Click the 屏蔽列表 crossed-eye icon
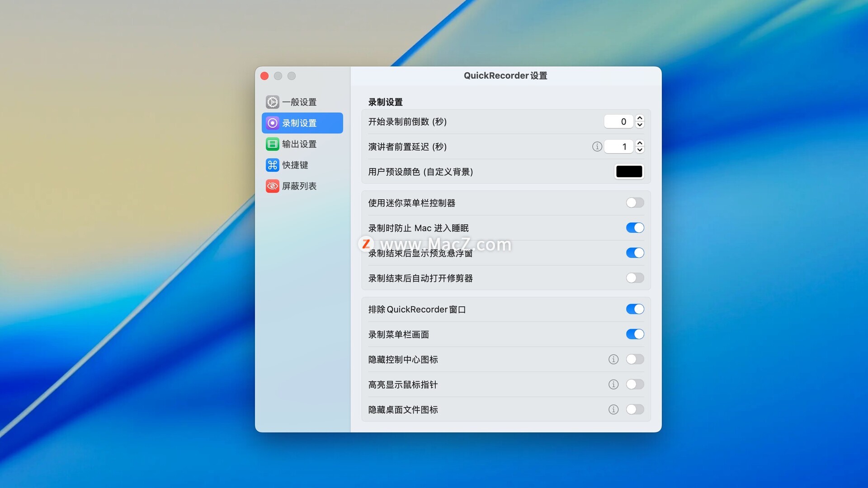The image size is (868, 488). [272, 186]
